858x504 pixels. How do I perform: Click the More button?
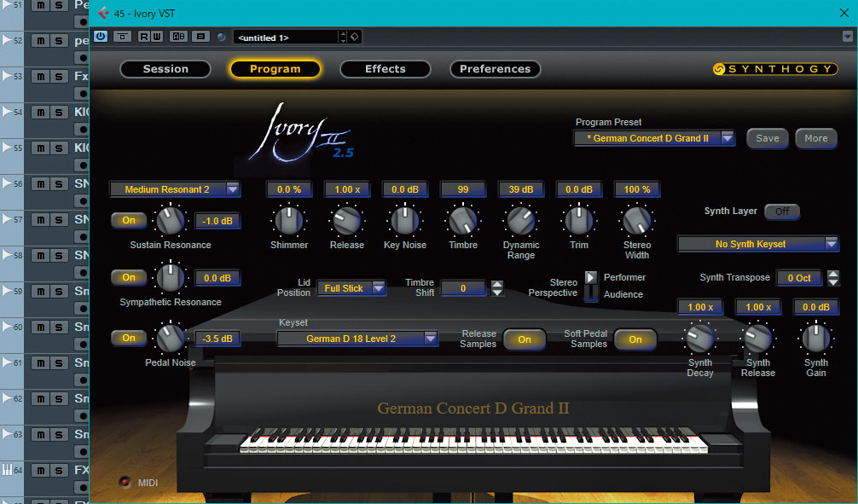[x=816, y=138]
